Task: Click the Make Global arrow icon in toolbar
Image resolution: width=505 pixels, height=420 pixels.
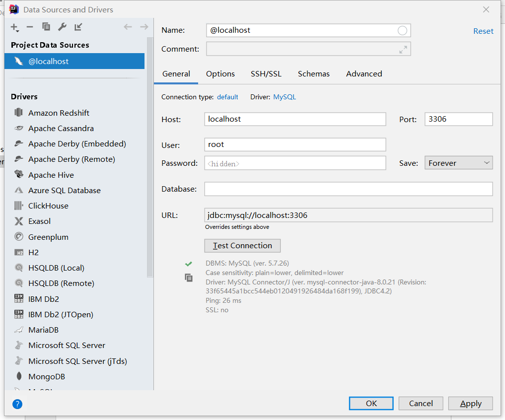Action: click(x=78, y=27)
